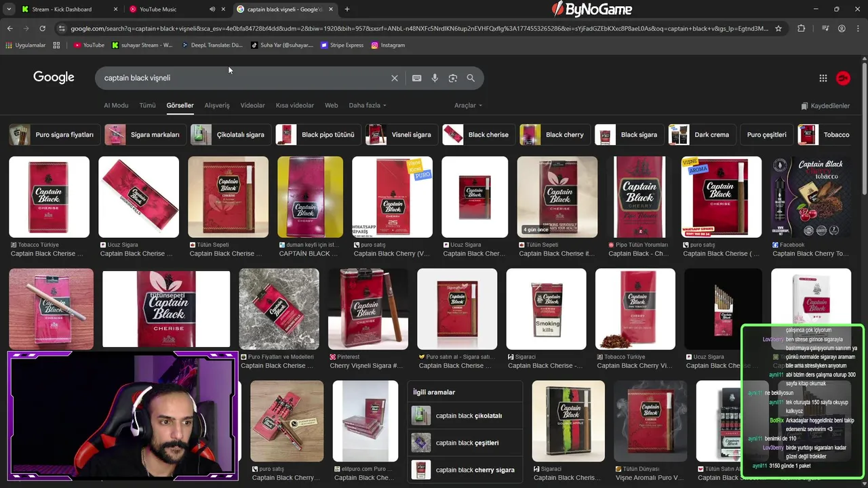Open the DeepL Translate bookmark
Image resolution: width=868 pixels, height=488 pixels.
(x=212, y=45)
